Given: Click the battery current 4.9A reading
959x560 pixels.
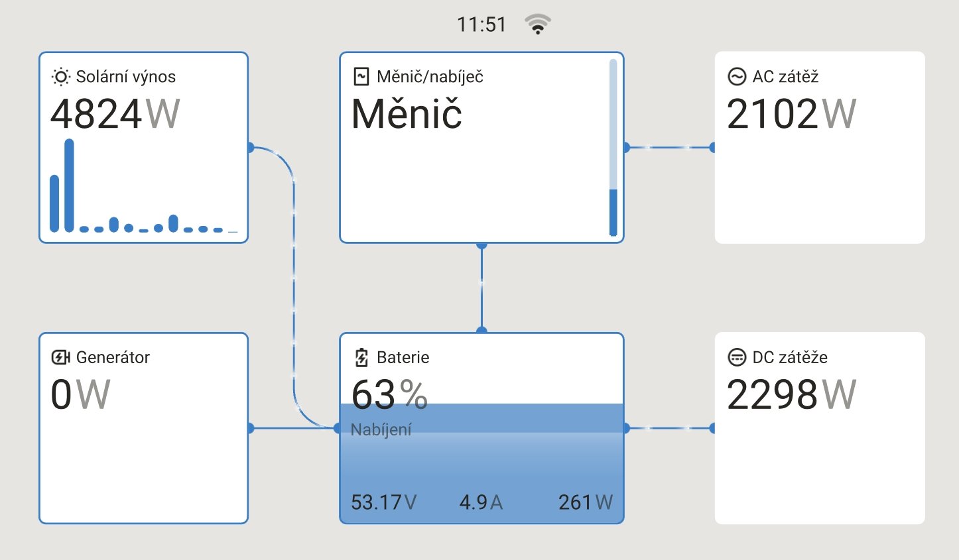Looking at the screenshot, I should tap(481, 502).
